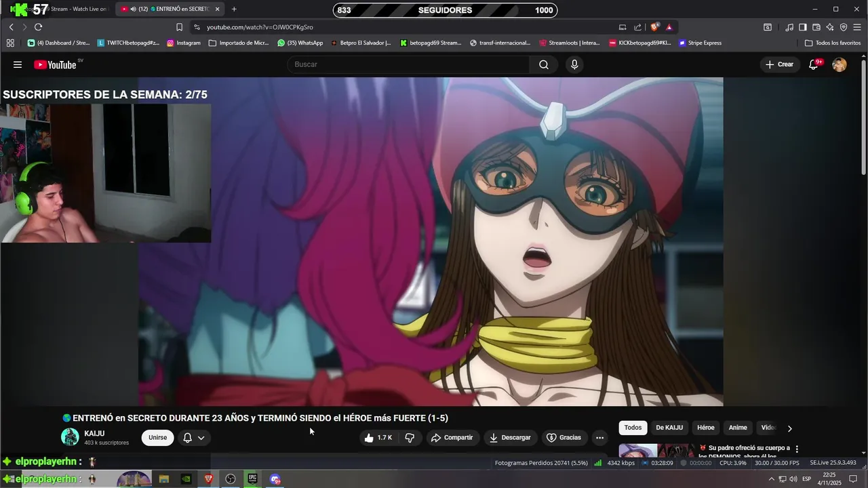Open the Brave Rewards triangle icon

click(x=669, y=27)
